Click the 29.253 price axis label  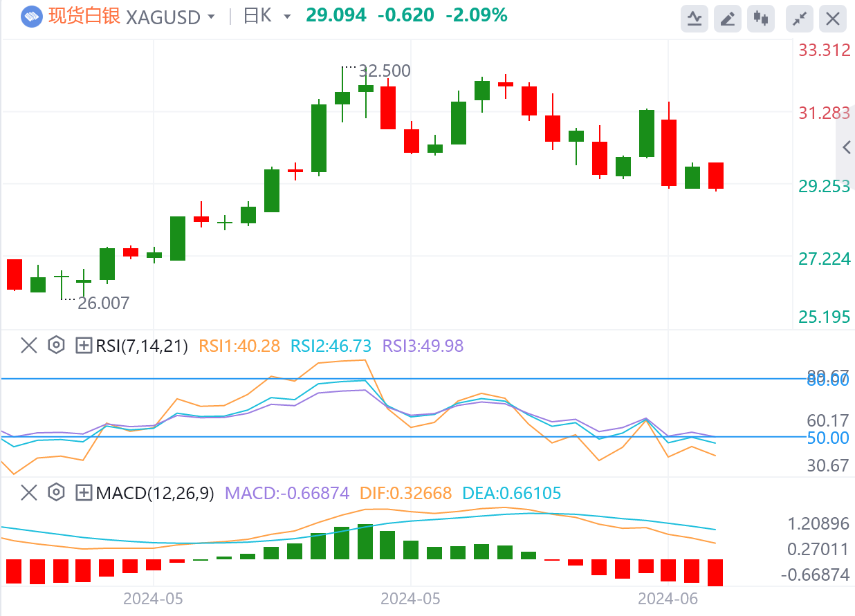coord(825,187)
